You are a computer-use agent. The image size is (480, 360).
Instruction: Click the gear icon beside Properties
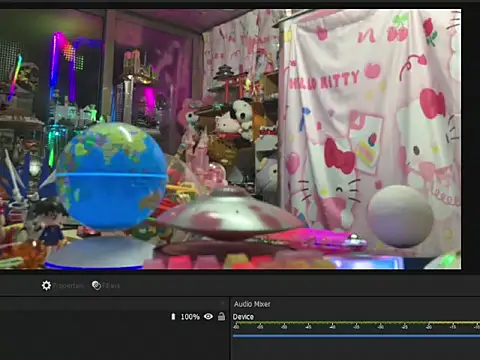click(46, 285)
